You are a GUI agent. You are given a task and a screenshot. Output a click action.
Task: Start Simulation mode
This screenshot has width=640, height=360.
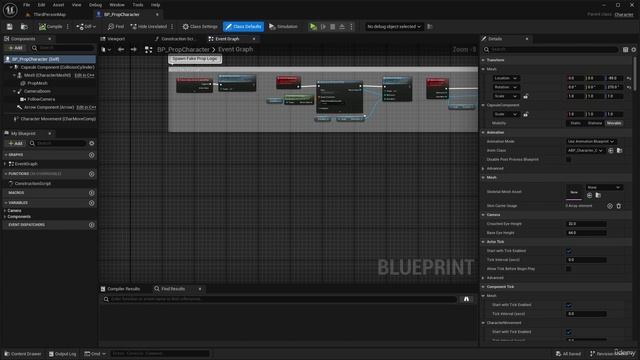[x=283, y=27]
